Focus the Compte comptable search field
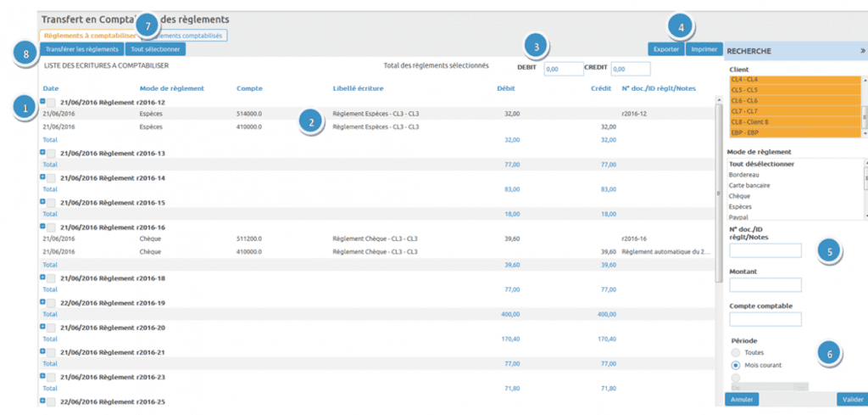The image size is (868, 415). point(765,319)
